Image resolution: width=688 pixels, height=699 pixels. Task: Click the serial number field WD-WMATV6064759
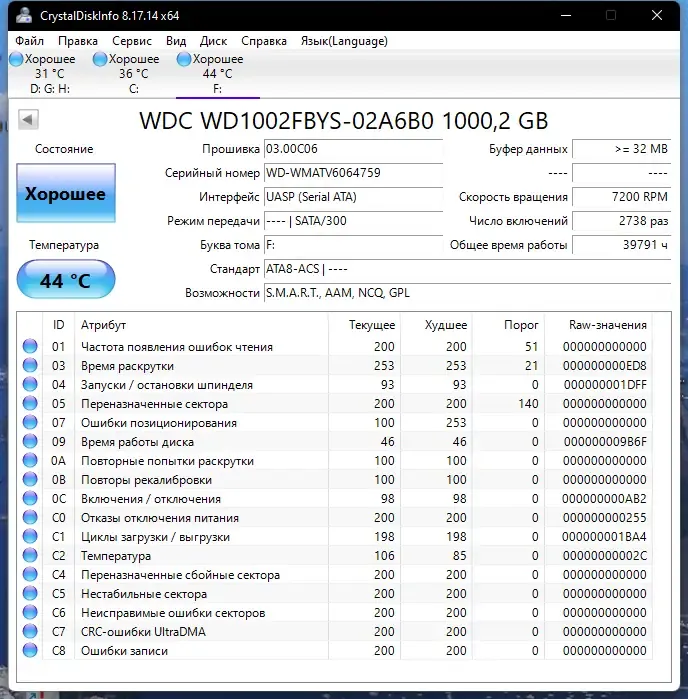click(x=353, y=173)
